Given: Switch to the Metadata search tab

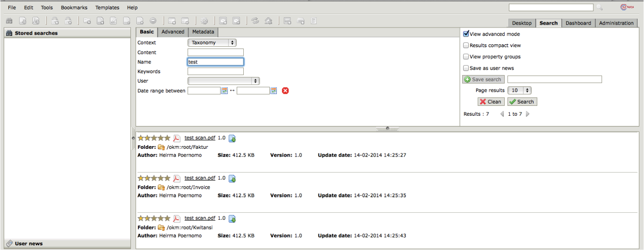Looking at the screenshot, I should [x=203, y=32].
